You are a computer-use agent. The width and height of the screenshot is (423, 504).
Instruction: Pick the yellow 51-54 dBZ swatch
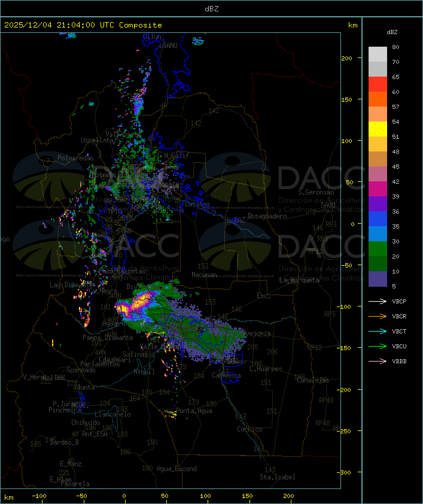(378, 129)
